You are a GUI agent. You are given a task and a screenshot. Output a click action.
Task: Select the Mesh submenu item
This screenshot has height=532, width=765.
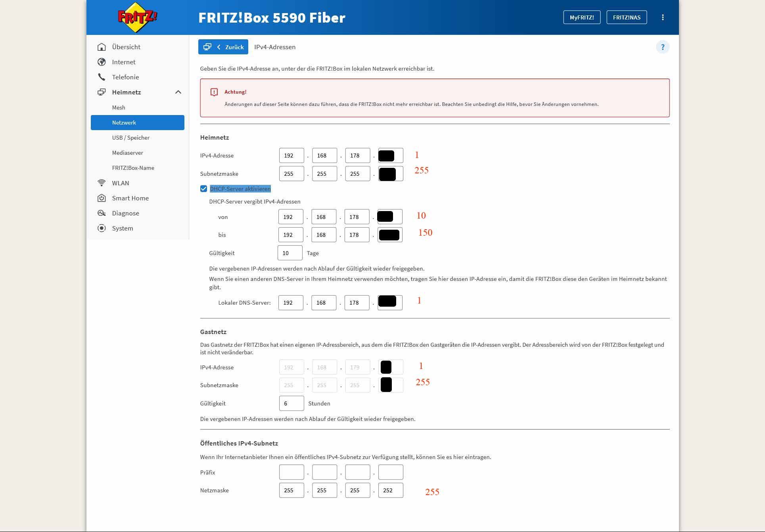pyautogui.click(x=119, y=108)
